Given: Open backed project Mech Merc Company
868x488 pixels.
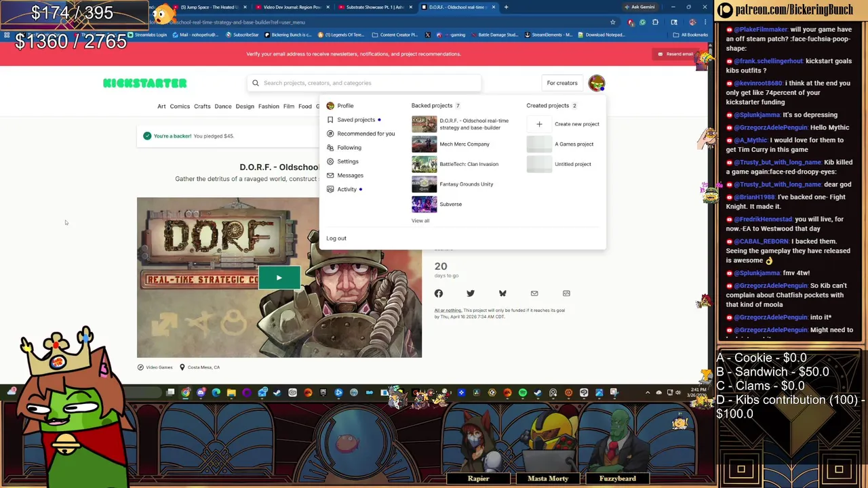Looking at the screenshot, I should (x=451, y=144).
